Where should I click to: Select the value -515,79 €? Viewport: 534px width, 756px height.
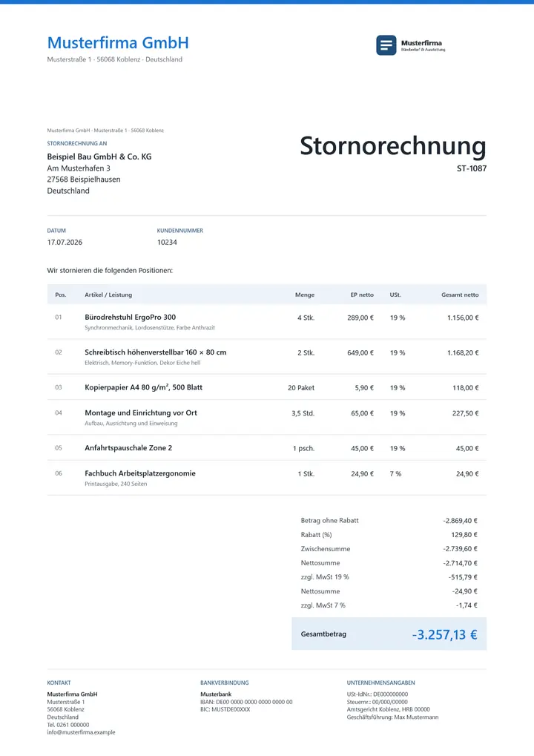click(463, 577)
